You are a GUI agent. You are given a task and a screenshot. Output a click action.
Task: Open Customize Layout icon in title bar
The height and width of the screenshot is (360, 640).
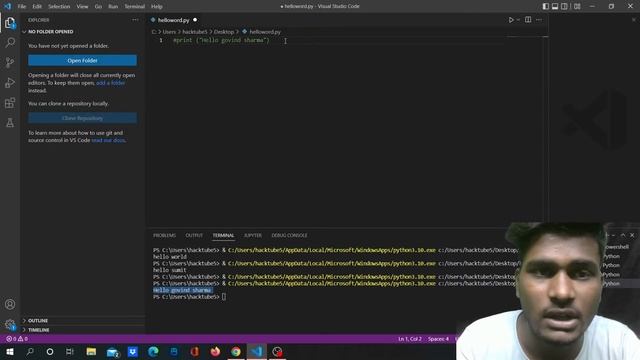(x=577, y=7)
